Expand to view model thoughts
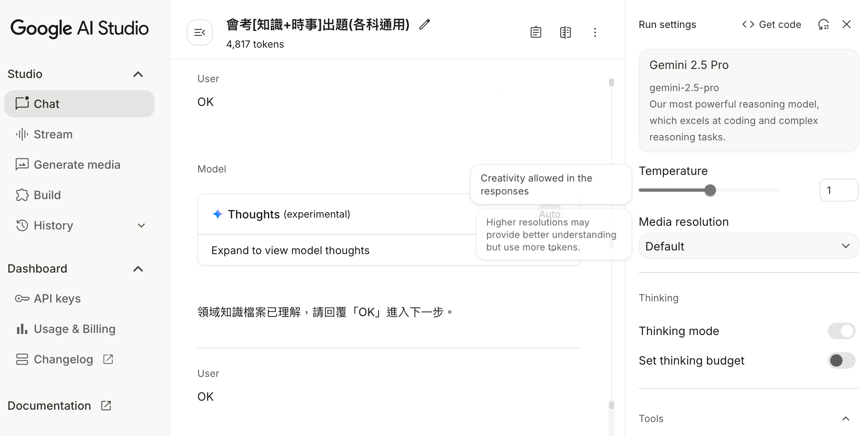Viewport: 868px width, 436px height. pos(291,250)
